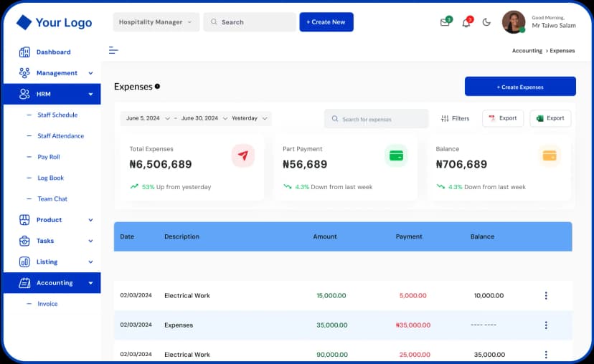The height and width of the screenshot is (364, 594).
Task: Go to Dashboard in sidebar
Action: [53, 52]
